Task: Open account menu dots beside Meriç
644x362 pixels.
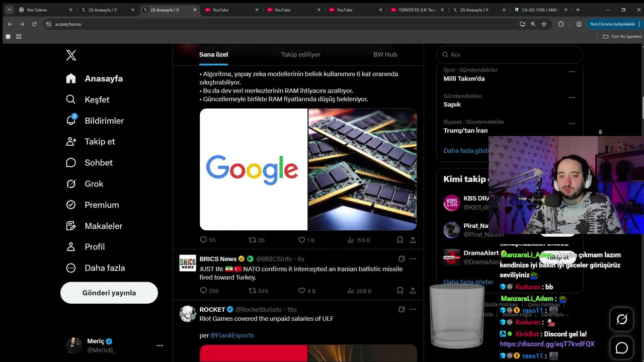Action: coord(159,345)
